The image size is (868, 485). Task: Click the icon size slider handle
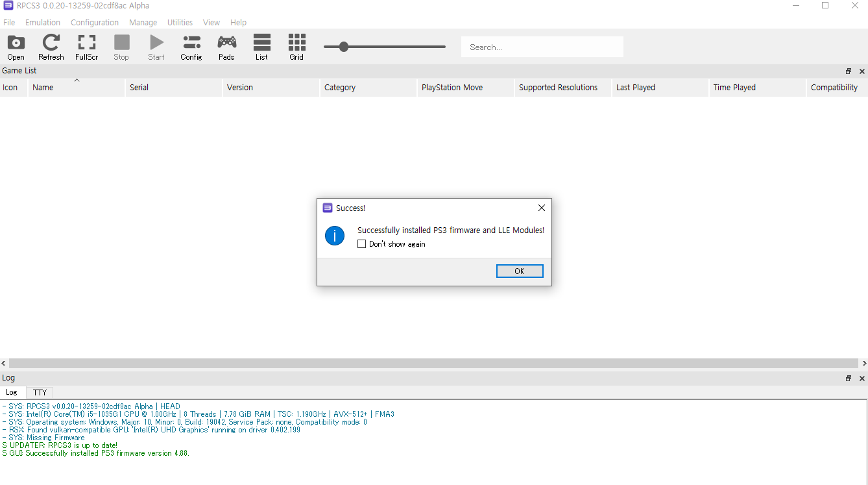(x=344, y=47)
